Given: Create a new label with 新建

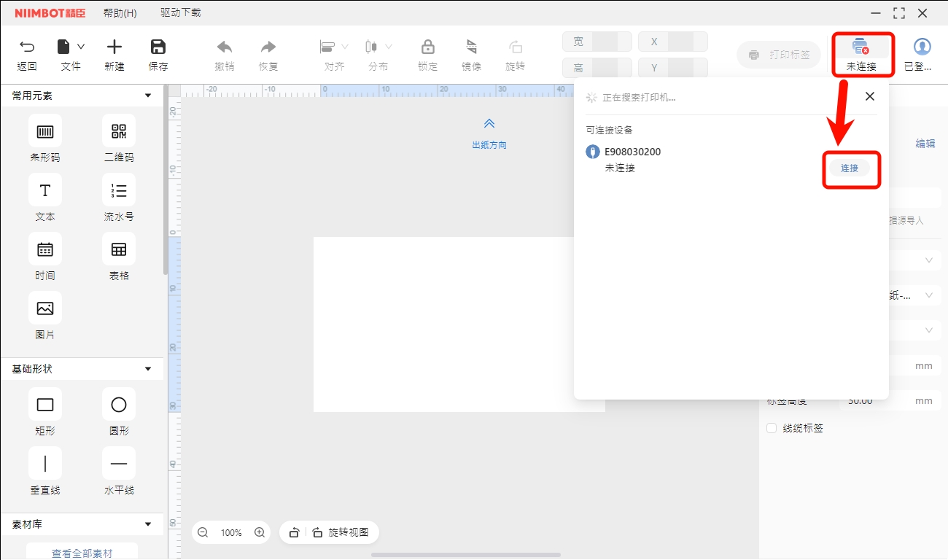Looking at the screenshot, I should [114, 47].
